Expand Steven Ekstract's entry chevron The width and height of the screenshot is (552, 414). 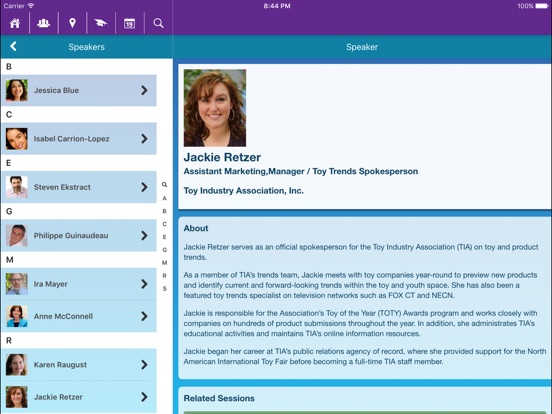tap(144, 187)
